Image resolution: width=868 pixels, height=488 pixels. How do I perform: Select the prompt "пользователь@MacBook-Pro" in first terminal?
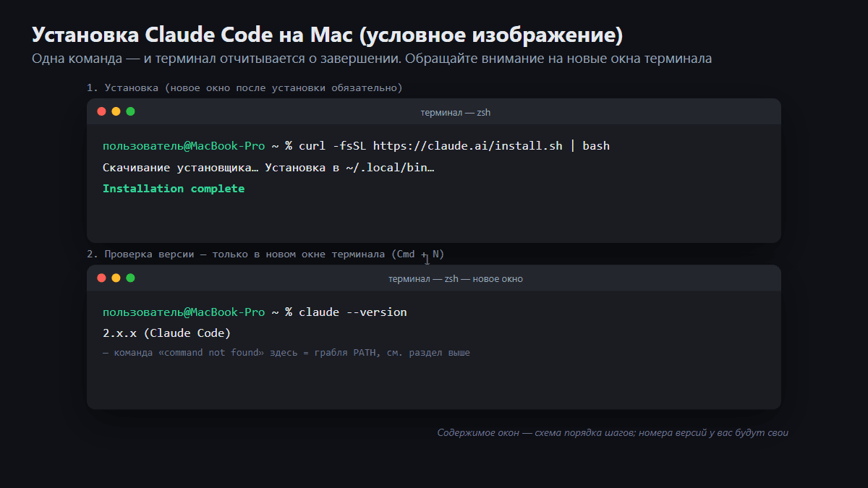(184, 146)
